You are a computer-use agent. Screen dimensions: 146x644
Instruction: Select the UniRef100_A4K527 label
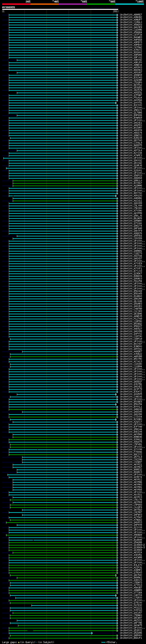pos(131,329)
